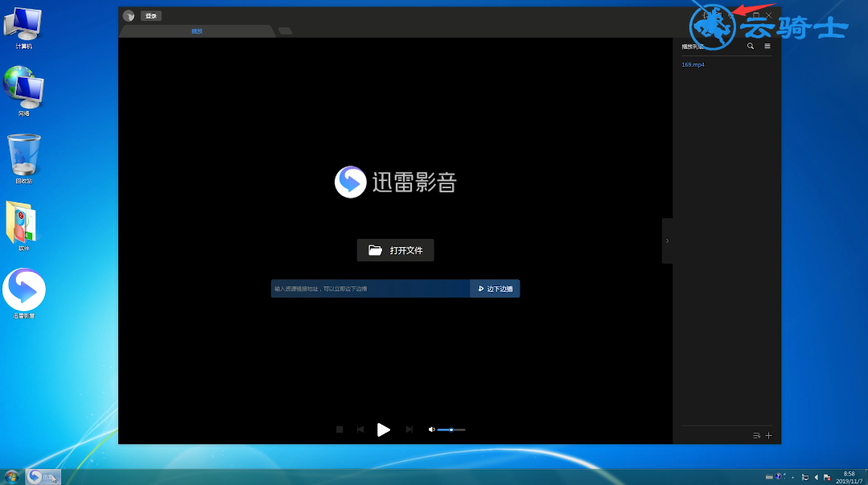The height and width of the screenshot is (485, 868).
Task: Adjust the volume slider
Action: coord(451,430)
